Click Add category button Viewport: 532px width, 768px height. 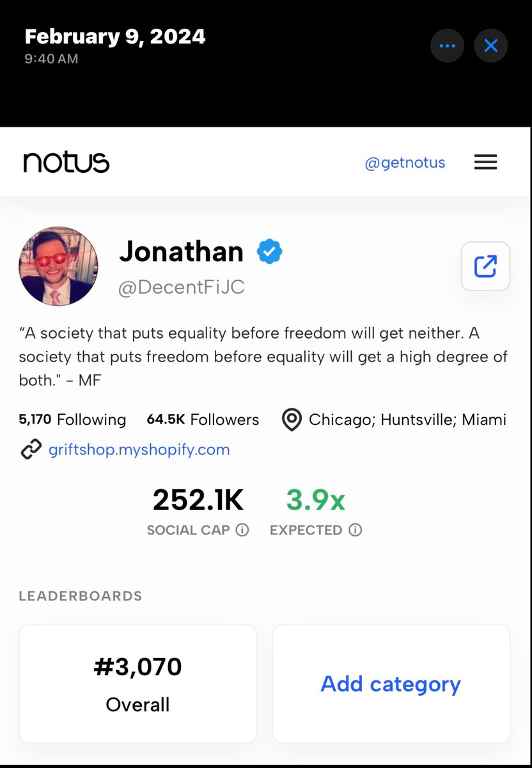click(x=391, y=684)
